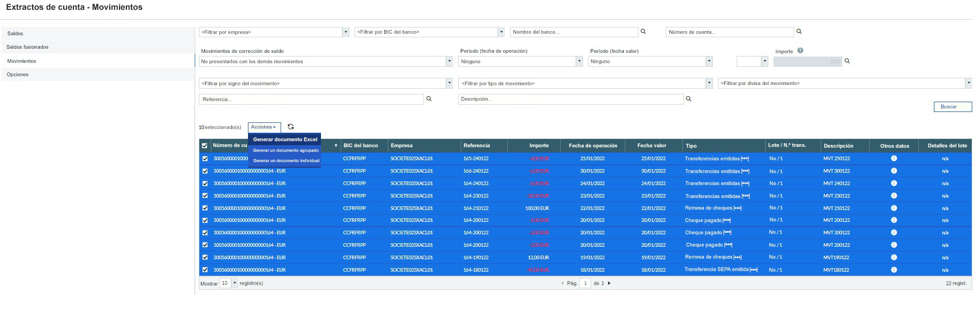Click the search icon next to Descripción field
Image resolution: width=980 pixels, height=323 pixels.
(688, 99)
